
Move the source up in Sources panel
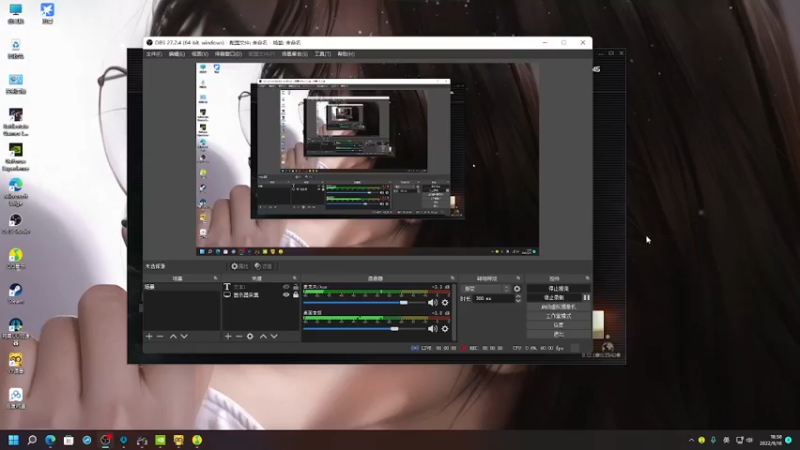point(263,336)
